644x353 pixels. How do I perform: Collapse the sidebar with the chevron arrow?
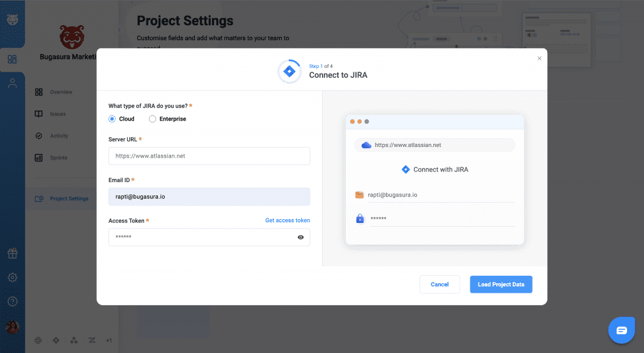[119, 30]
